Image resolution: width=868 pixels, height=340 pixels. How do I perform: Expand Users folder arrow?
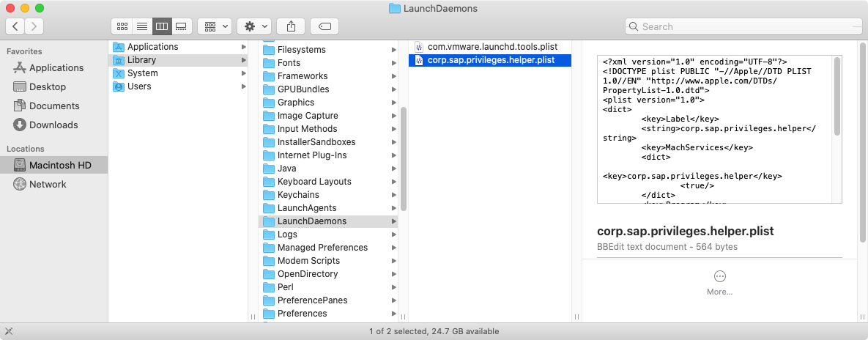coord(244,86)
